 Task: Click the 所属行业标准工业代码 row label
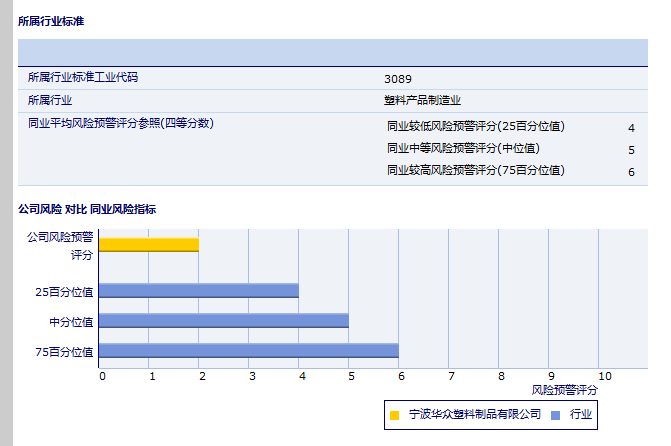[83, 77]
